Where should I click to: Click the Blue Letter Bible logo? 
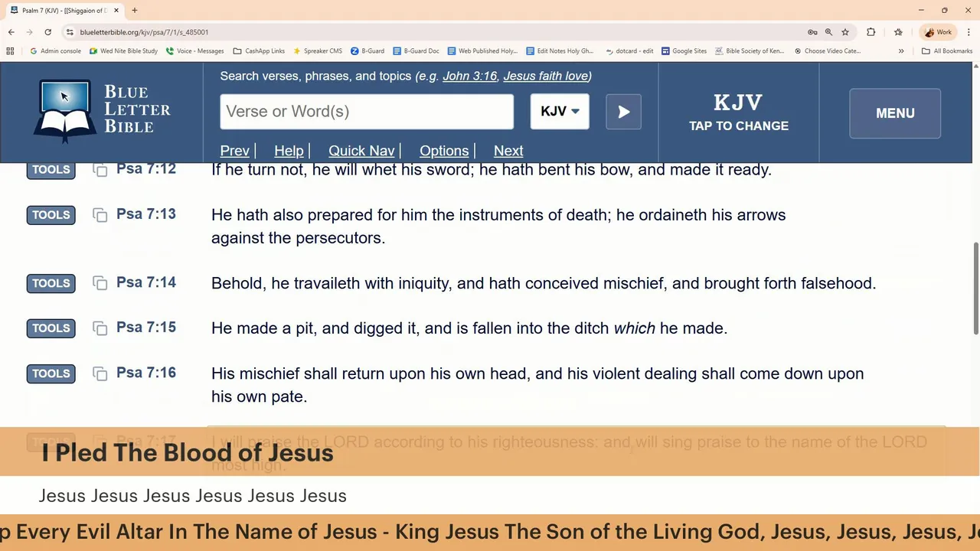point(102,112)
